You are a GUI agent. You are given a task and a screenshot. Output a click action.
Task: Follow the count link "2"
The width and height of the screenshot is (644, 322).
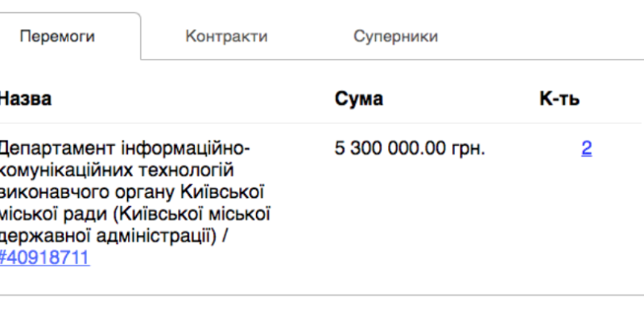[586, 149]
